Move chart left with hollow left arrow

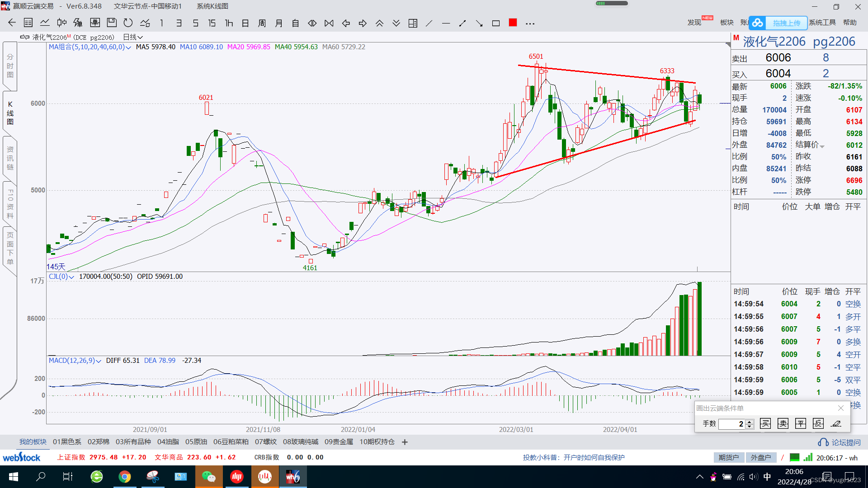(x=346, y=23)
